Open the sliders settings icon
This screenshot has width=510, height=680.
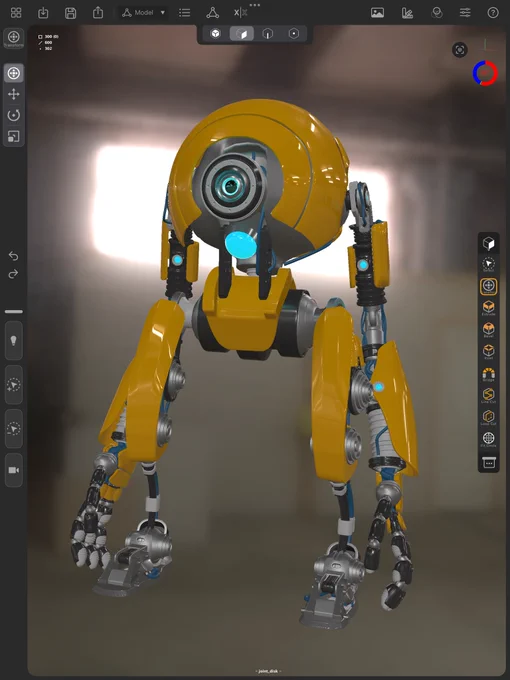point(465,13)
